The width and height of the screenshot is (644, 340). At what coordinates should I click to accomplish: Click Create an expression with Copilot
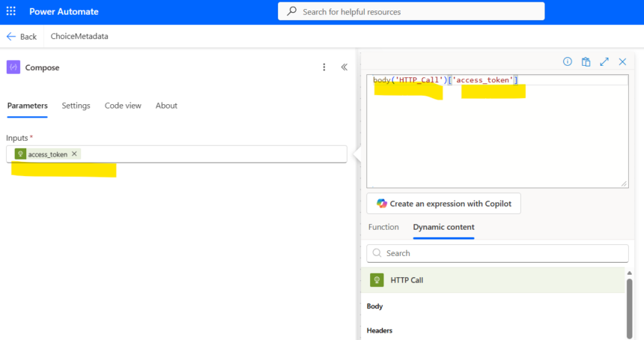[x=443, y=204]
